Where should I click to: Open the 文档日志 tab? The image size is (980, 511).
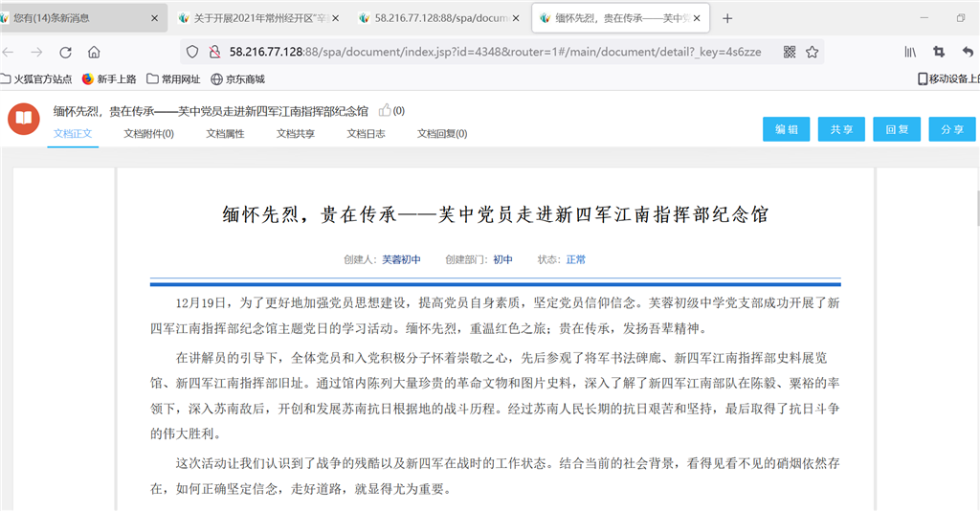[366, 134]
